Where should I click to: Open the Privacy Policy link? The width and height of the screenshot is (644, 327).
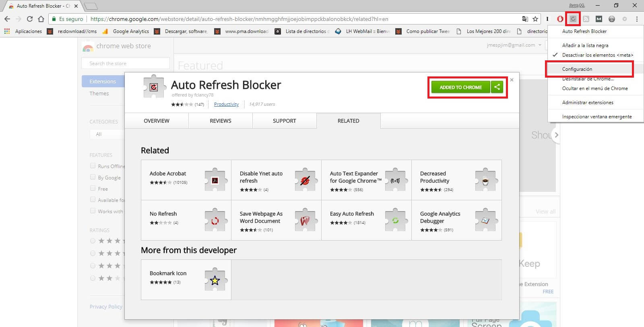click(x=106, y=306)
